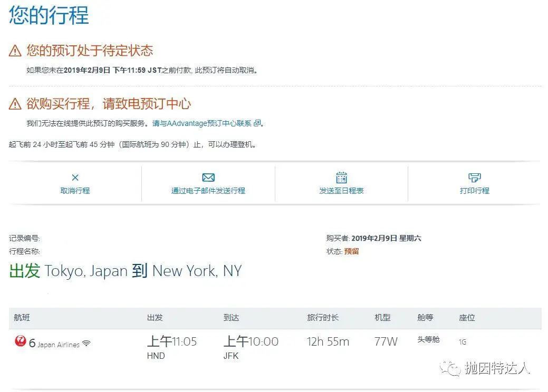Click the envelope email icon

208,177
